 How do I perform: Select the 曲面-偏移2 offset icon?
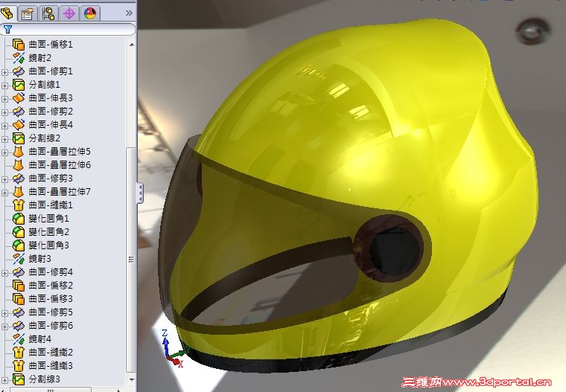click(19, 286)
